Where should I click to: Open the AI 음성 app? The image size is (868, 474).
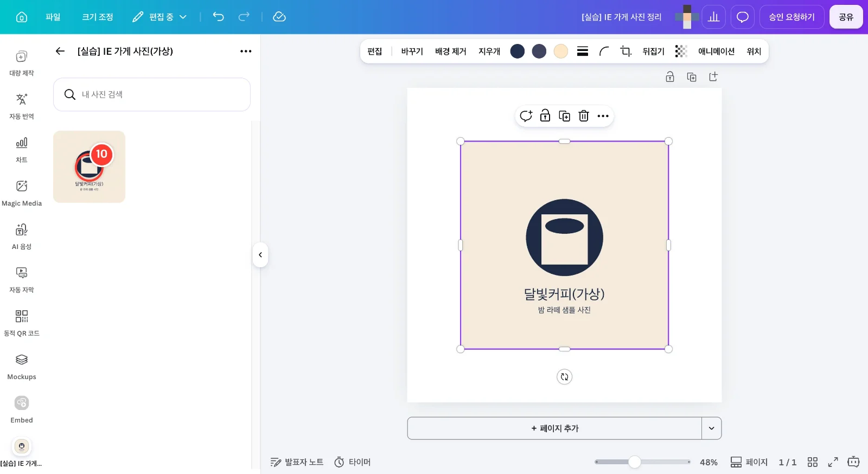[22, 236]
